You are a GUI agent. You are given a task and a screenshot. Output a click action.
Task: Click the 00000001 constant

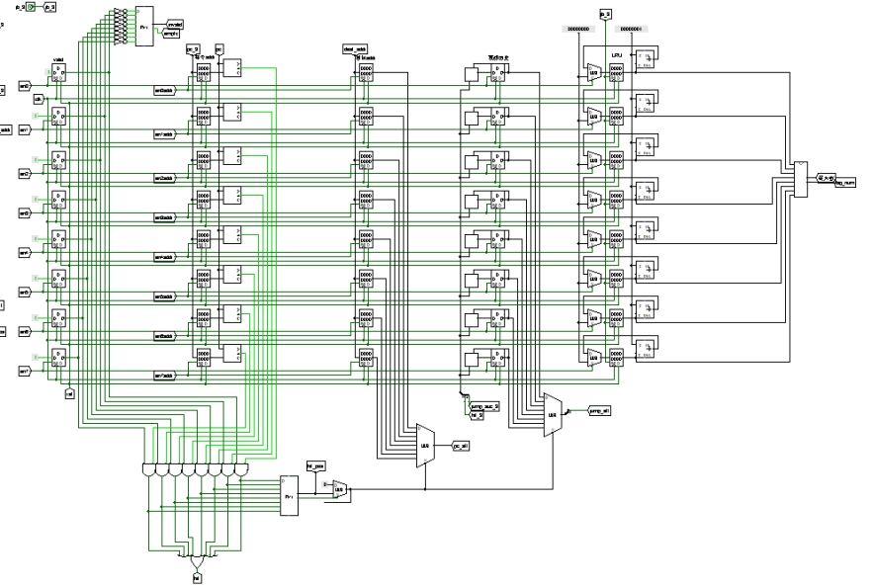click(631, 29)
